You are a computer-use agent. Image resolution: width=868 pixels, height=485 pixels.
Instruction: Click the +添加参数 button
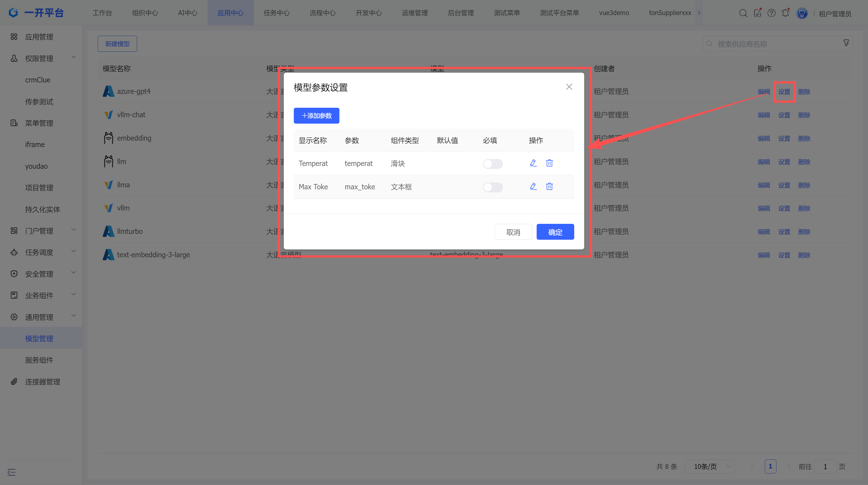(x=316, y=116)
